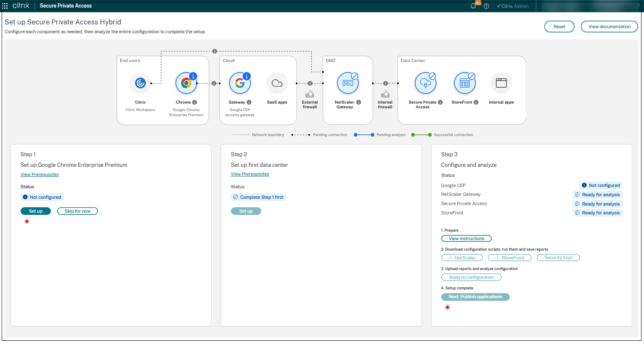Click the Security keys button
The width and height of the screenshot is (644, 345).
coord(558,257)
